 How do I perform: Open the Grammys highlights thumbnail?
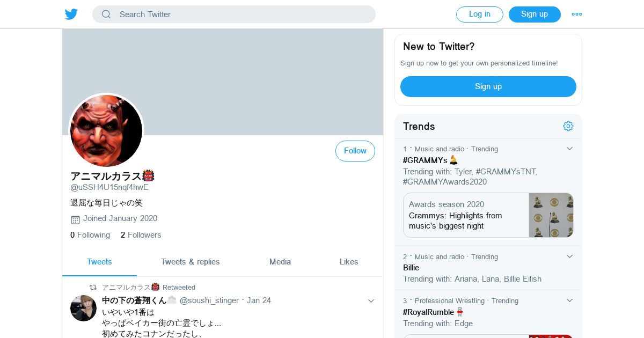point(551,215)
